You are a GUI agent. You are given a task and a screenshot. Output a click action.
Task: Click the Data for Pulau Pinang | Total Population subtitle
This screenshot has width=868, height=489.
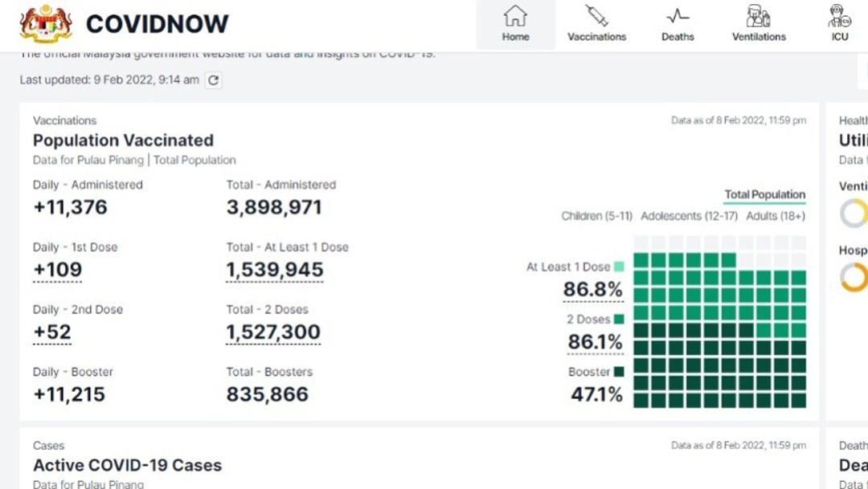click(x=134, y=160)
